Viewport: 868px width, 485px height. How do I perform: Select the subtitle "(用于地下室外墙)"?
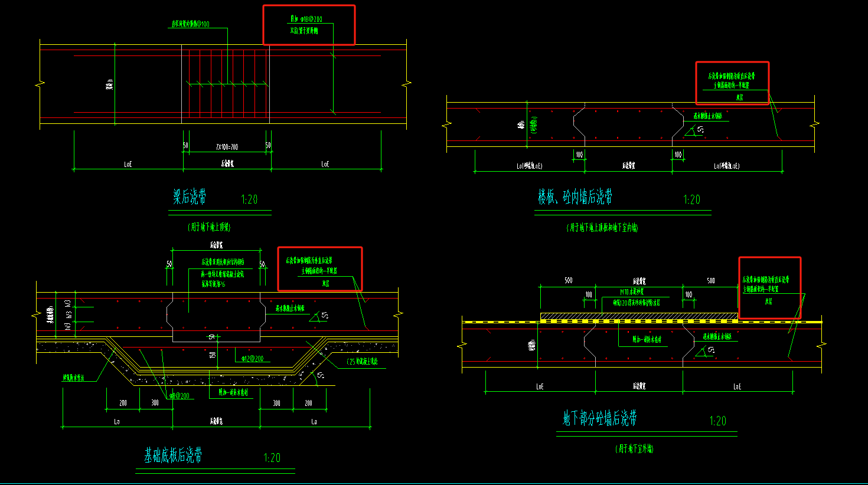(x=634, y=449)
